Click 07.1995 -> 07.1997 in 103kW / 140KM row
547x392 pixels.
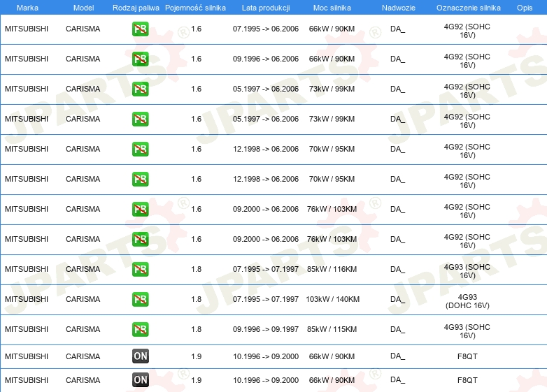click(x=266, y=299)
